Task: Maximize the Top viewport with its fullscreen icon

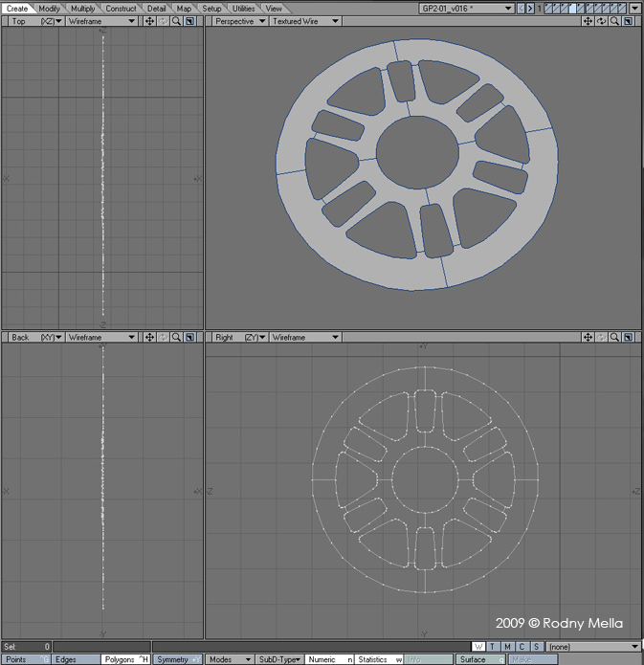Action: (190, 21)
